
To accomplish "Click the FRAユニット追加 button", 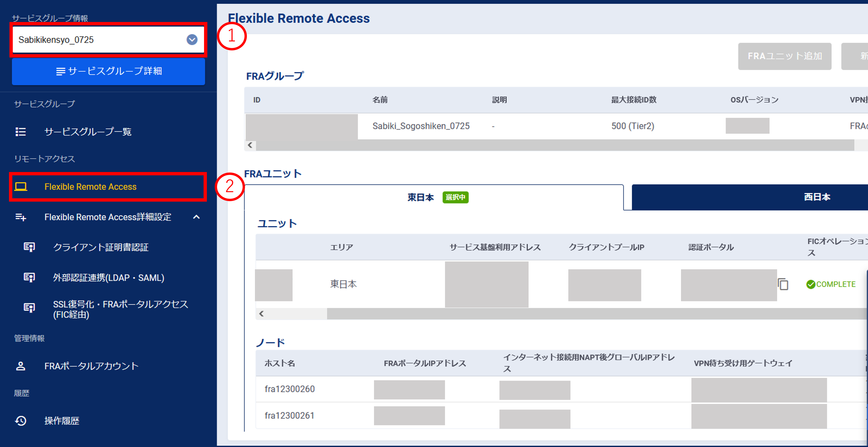I will 784,56.
